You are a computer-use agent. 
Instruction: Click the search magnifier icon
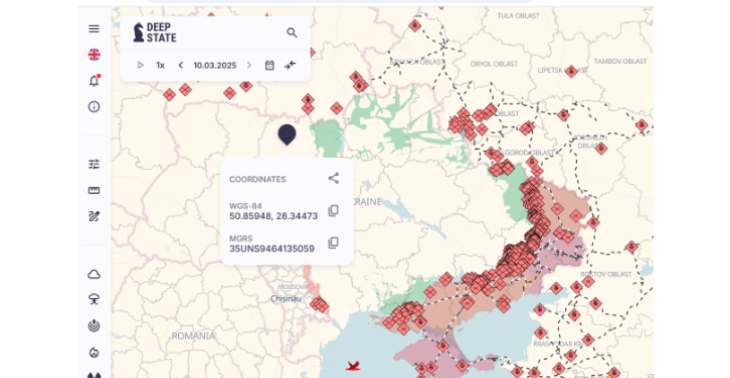click(292, 33)
